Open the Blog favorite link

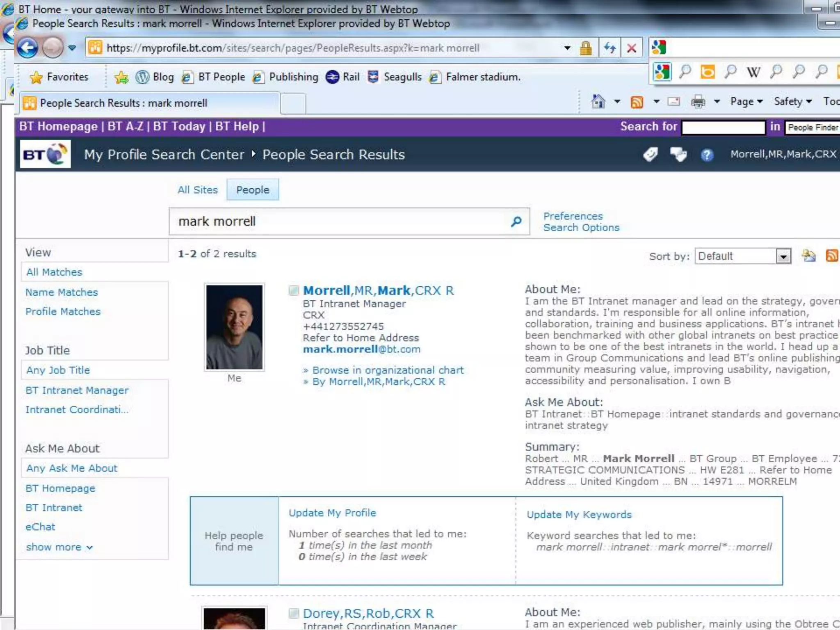pos(155,77)
